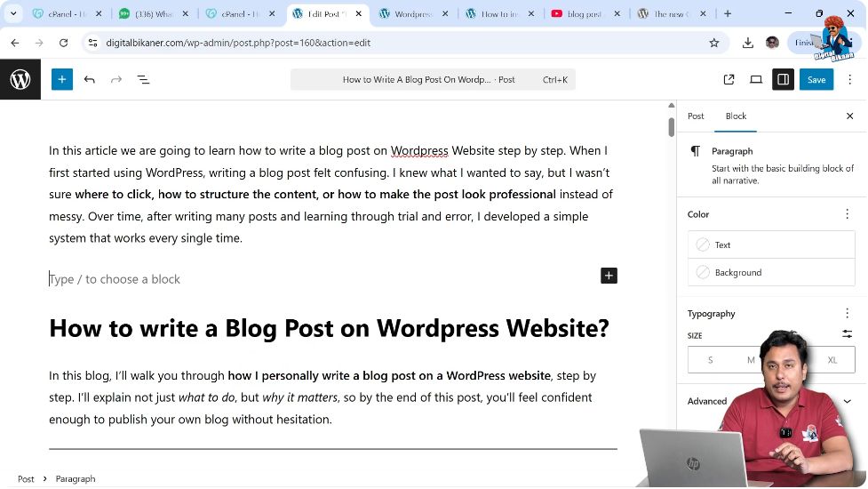Select font size M
This screenshot has height=489, width=868.
(751, 360)
